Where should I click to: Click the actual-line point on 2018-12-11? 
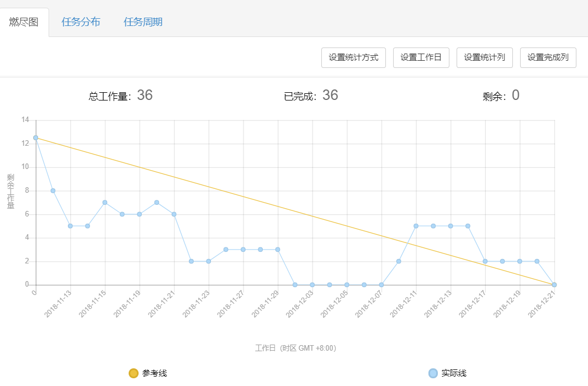(416, 226)
